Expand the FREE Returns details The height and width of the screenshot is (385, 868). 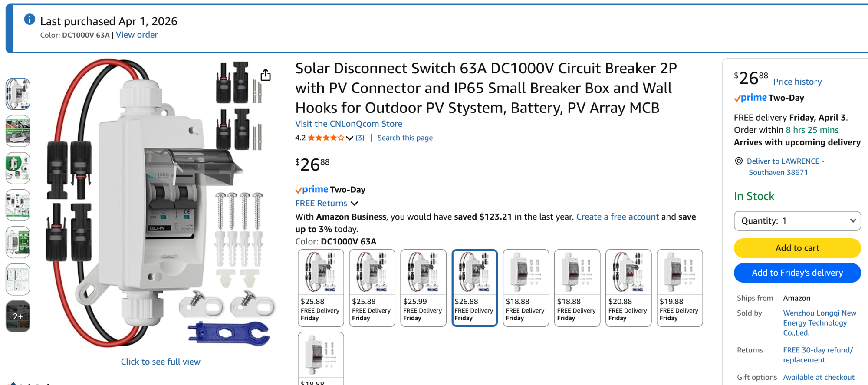tap(354, 203)
